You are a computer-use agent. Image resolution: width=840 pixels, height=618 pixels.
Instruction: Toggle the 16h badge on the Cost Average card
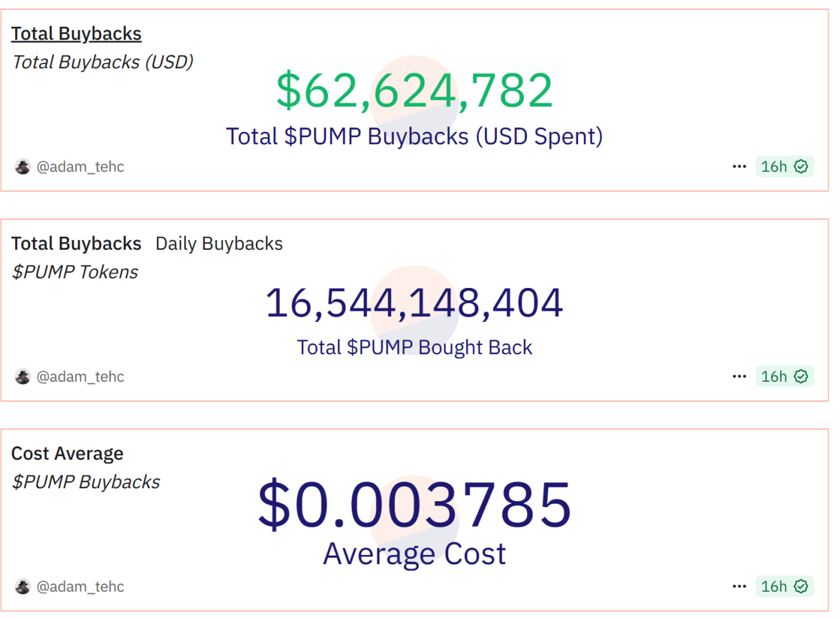coord(785,586)
